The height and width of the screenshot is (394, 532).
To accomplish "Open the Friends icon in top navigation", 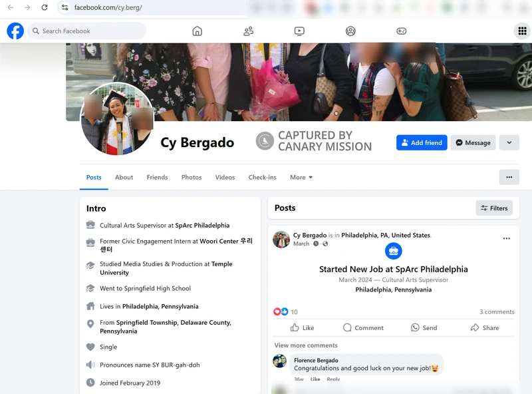I will 248,31.
